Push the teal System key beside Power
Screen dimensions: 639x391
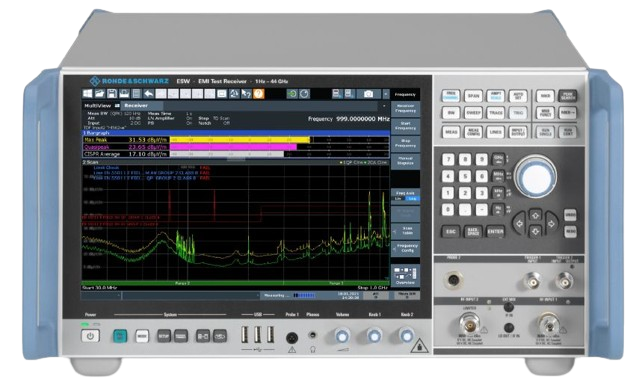119,336
